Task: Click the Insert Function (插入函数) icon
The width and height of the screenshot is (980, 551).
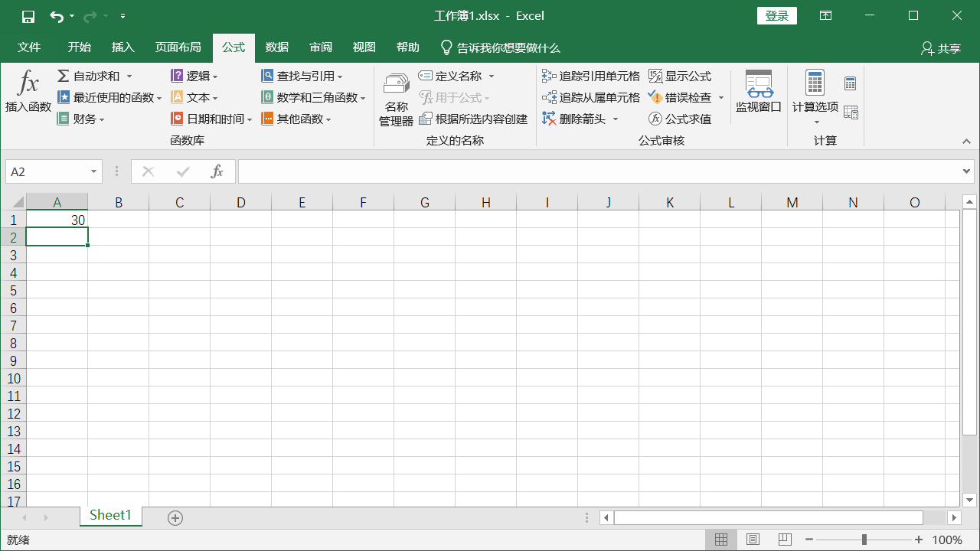Action: click(x=28, y=83)
